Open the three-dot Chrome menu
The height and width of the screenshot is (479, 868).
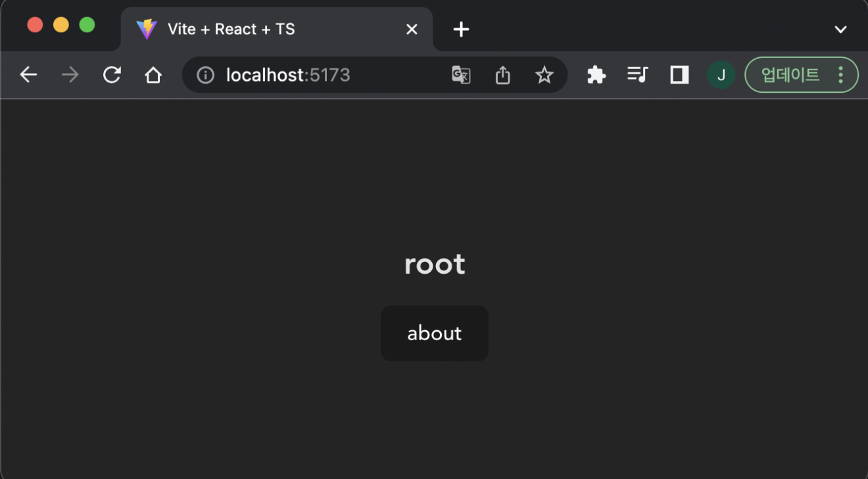click(840, 75)
